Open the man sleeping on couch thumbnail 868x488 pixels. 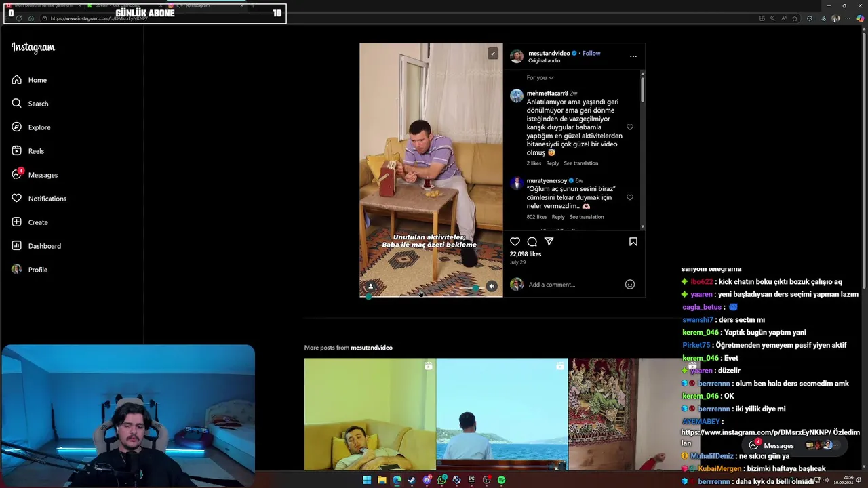point(370,414)
